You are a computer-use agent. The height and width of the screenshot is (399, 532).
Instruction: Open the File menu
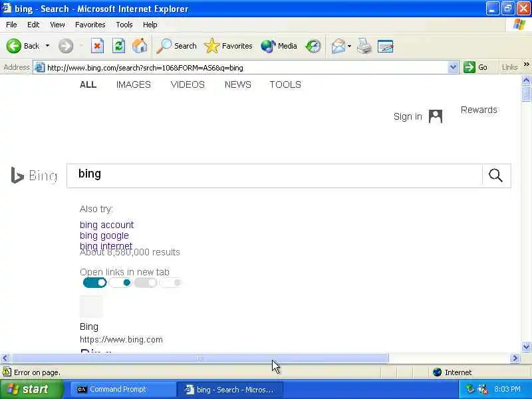point(11,25)
